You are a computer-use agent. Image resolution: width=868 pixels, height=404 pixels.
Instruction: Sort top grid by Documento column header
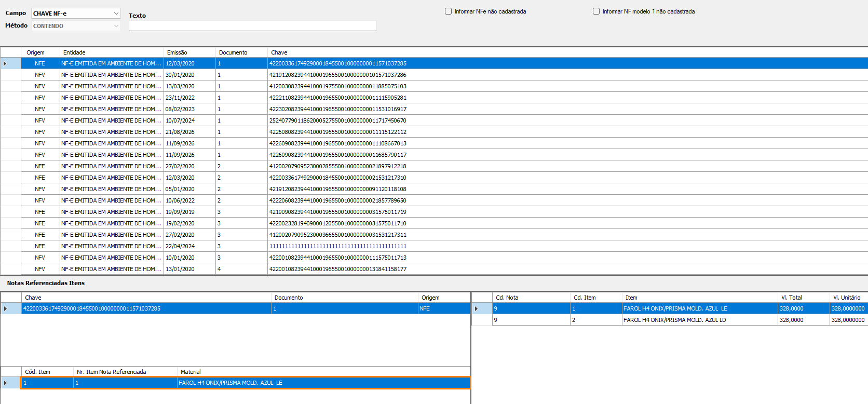coord(241,52)
